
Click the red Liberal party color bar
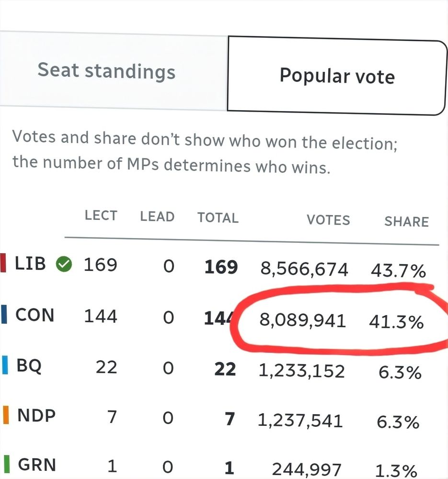(3, 262)
